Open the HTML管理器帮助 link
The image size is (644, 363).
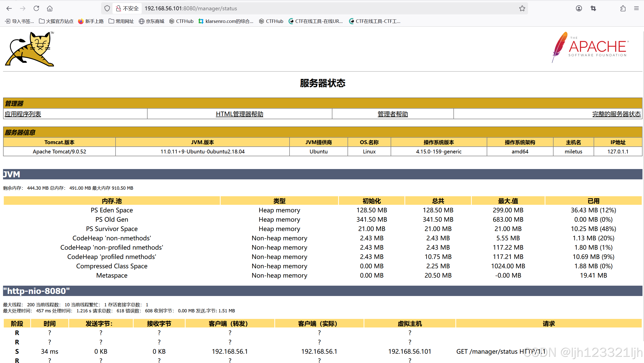(x=239, y=114)
